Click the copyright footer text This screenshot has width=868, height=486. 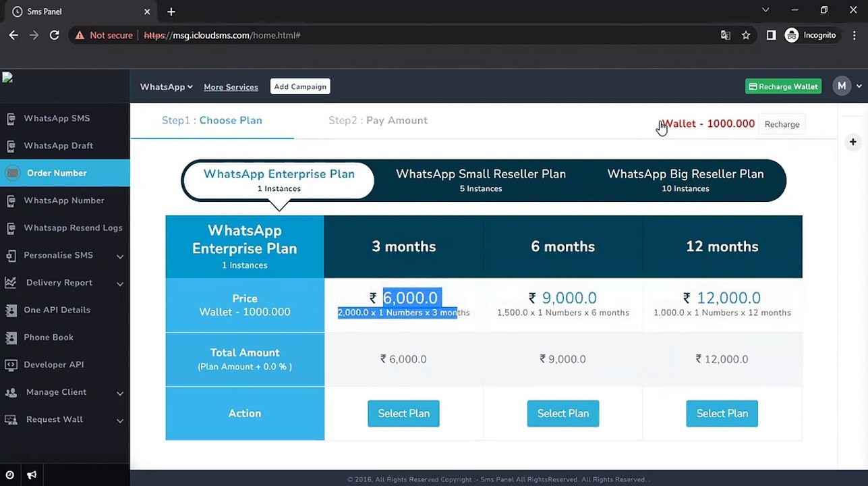498,480
